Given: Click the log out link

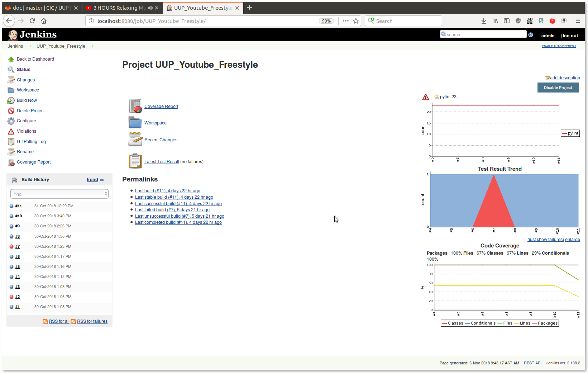Looking at the screenshot, I should (570, 36).
